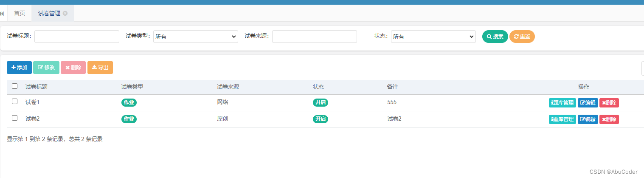
Task: Click the 555 remark cell
Action: pyautogui.click(x=392, y=102)
